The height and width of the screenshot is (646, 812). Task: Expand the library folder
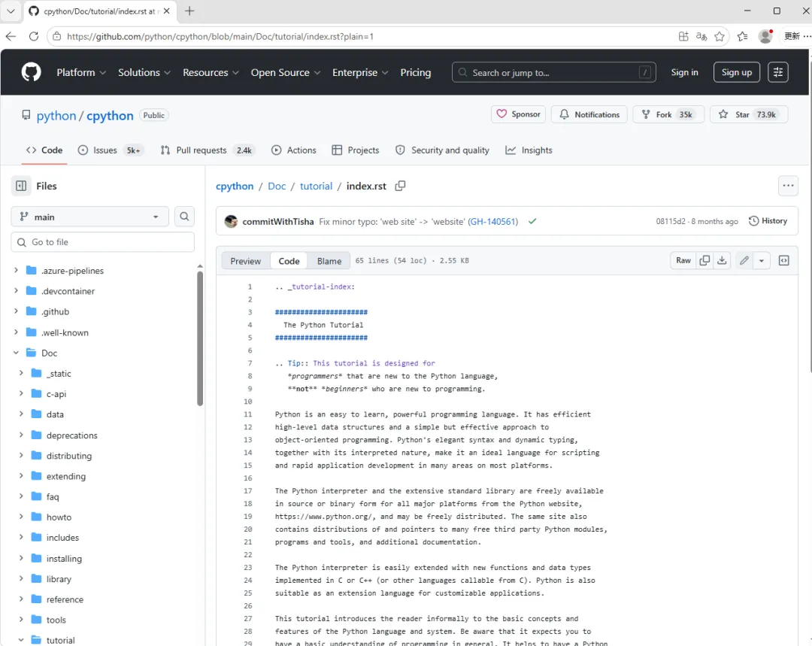click(x=21, y=578)
